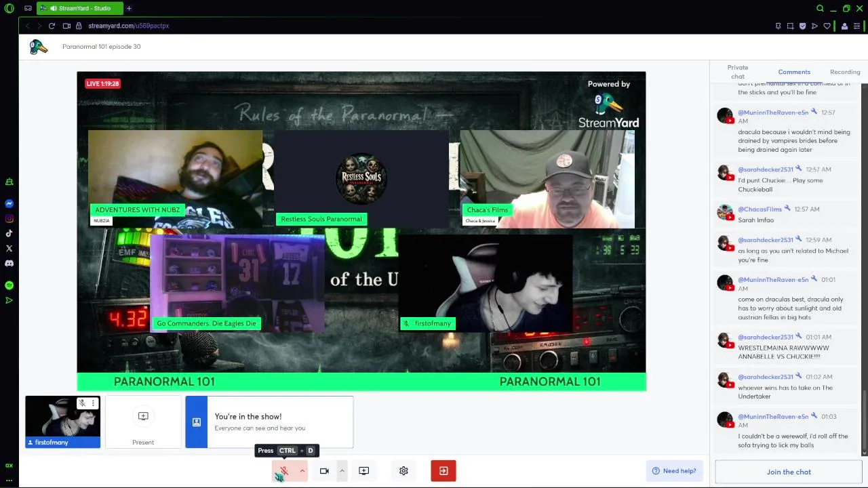Go forward in browser history
Screen dimensions: 868x488
click(x=39, y=26)
